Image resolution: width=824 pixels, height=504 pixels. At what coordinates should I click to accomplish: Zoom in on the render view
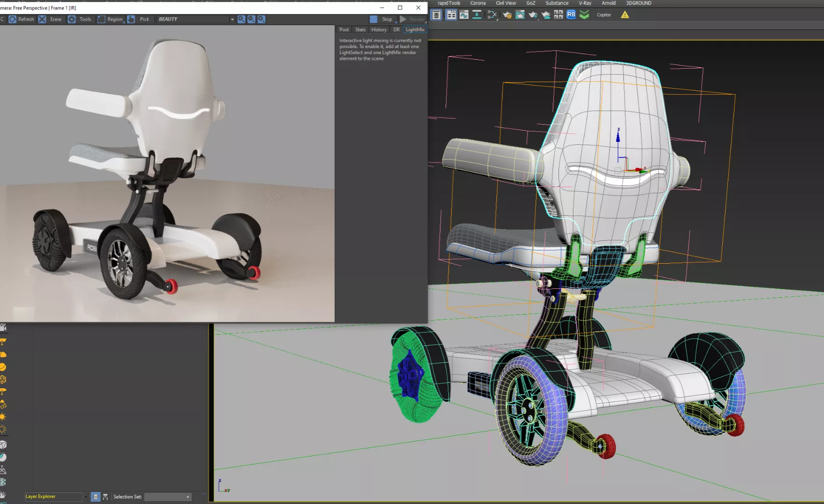[x=241, y=19]
